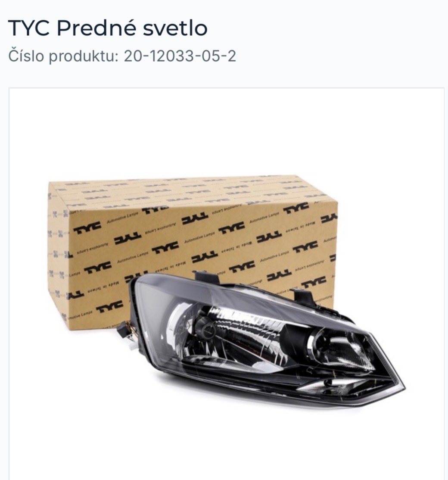
Task: Open the headlight product photo
Action: pyautogui.click(x=227, y=284)
